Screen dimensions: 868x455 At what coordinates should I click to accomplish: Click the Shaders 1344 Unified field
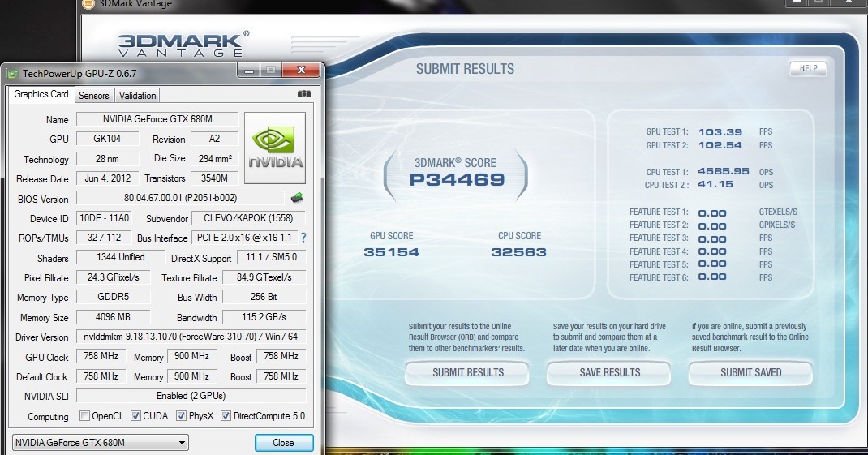pyautogui.click(x=121, y=257)
